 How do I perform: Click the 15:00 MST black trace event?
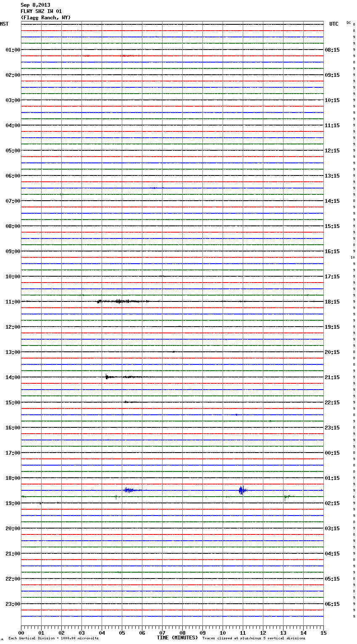[128, 402]
